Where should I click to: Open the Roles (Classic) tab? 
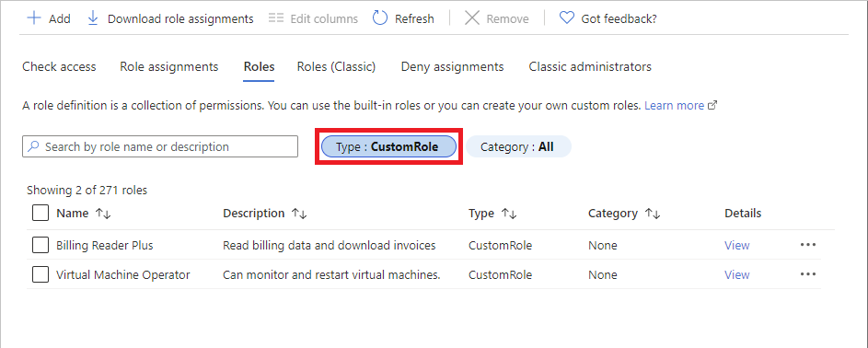337,67
